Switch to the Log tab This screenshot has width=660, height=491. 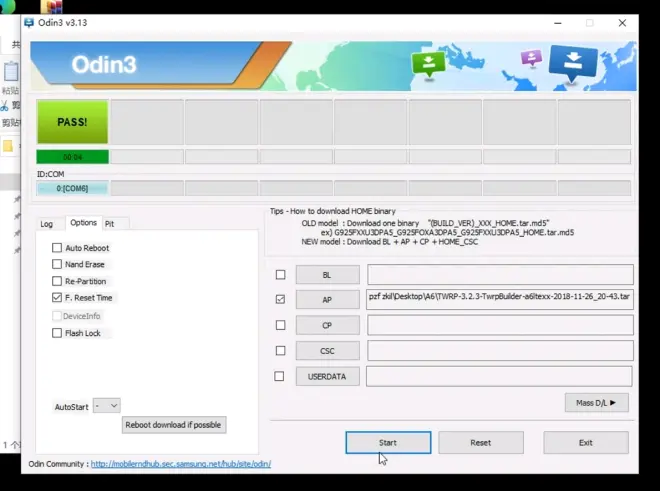click(47, 224)
